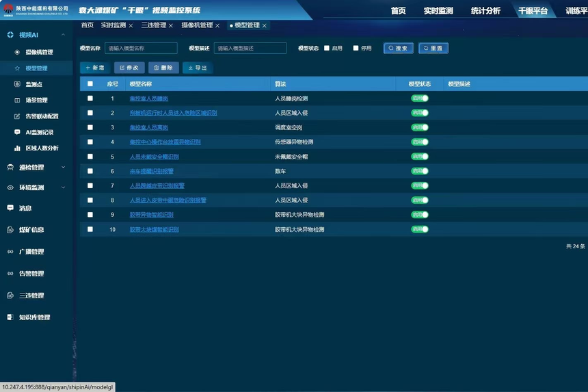Close the 三违管理 page tab
588x392 pixels.
point(171,26)
